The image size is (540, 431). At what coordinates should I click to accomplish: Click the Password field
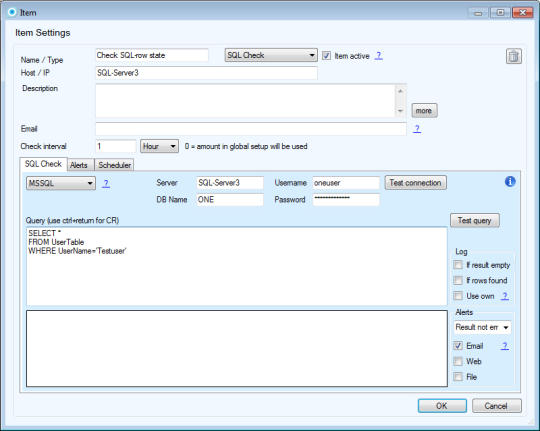pos(346,199)
